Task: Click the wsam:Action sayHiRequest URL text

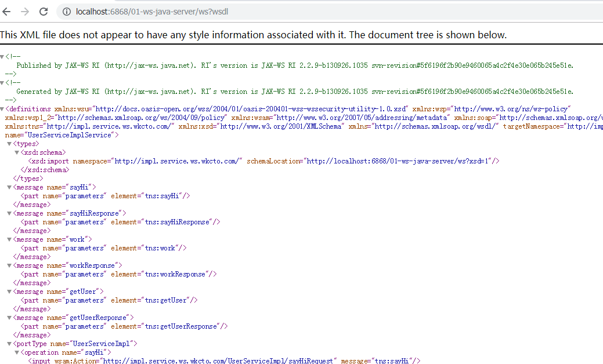Action: [218, 361]
